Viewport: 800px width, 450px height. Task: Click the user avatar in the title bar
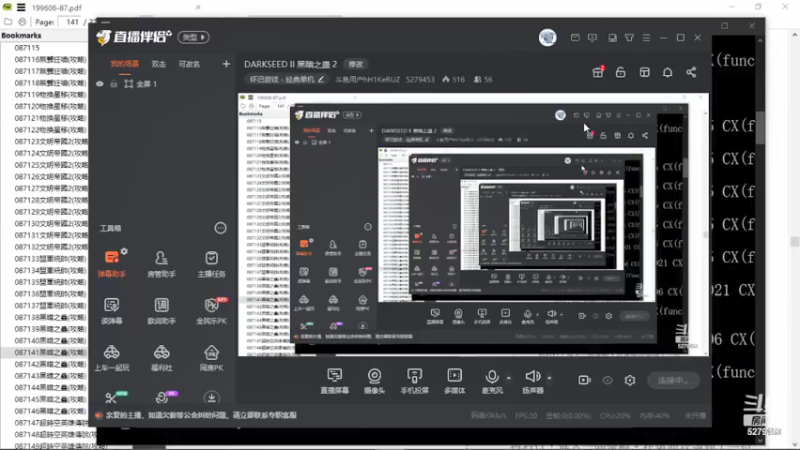click(547, 38)
